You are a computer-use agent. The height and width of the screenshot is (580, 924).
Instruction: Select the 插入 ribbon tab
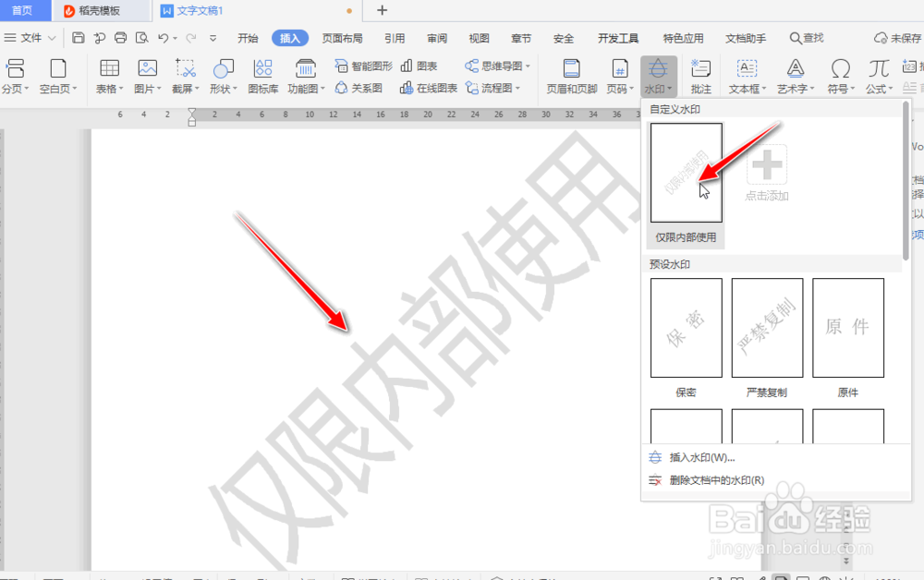point(290,38)
